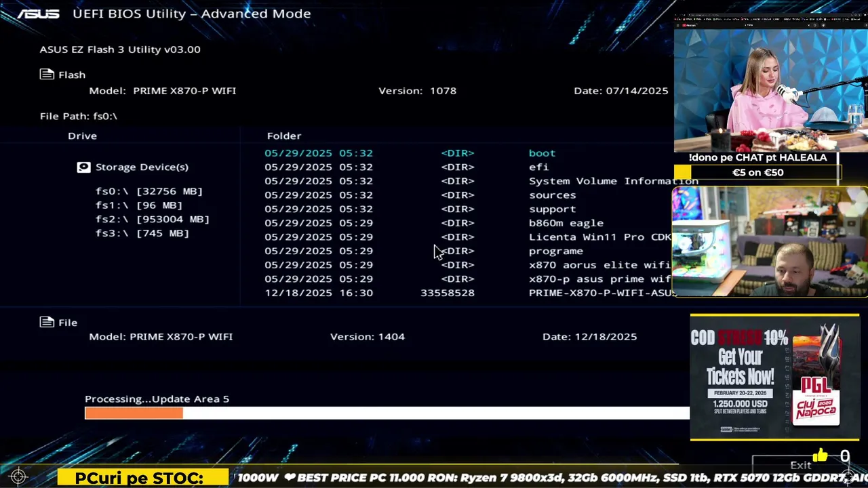Click the Flash Model: PRIME X870-P WIFI
The width and height of the screenshot is (868, 488).
pos(163,90)
